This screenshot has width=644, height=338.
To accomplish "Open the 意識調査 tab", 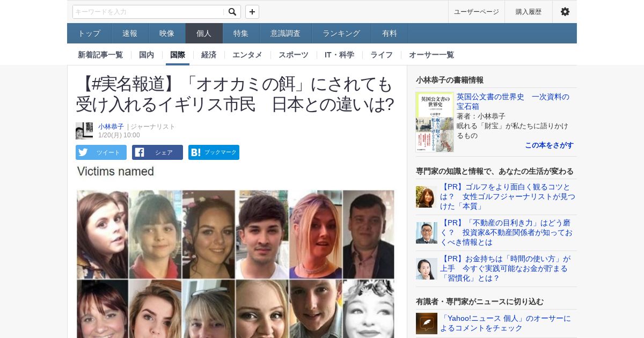I will tap(286, 33).
